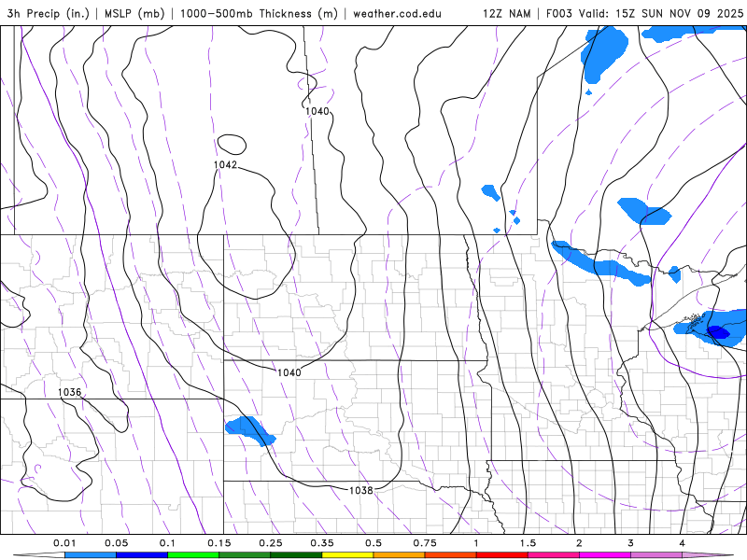
Task: Click the 'MSLP (mb)' header label
Action: point(134,13)
